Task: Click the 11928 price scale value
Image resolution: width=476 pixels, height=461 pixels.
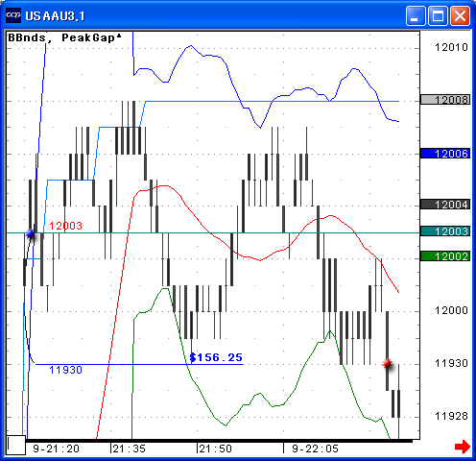Action: click(451, 416)
